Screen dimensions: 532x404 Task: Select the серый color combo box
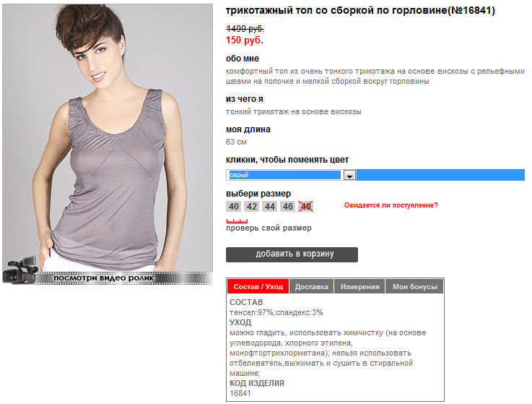(291, 175)
